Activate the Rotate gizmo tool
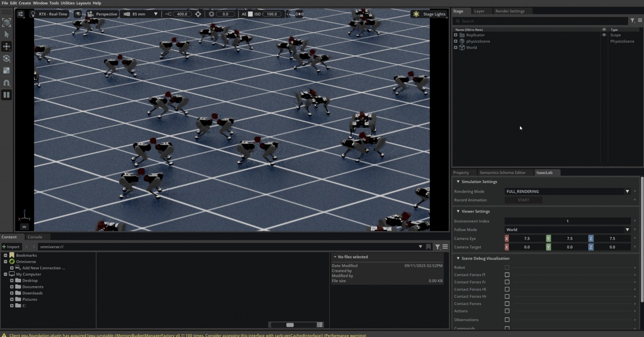Screen dimensions: 644x337 pyautogui.click(x=6, y=59)
